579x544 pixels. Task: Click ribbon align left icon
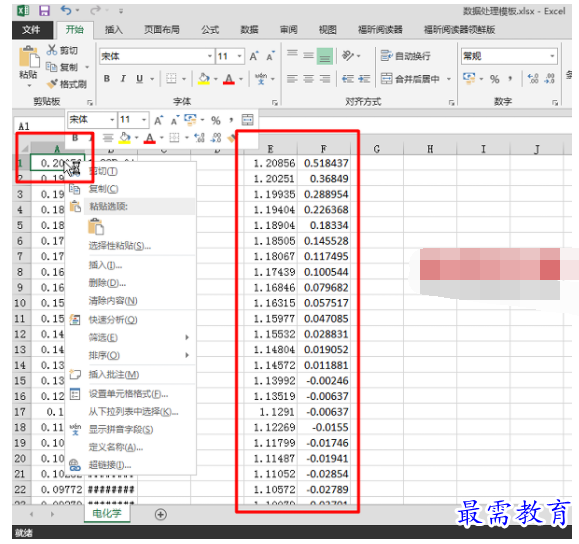292,79
